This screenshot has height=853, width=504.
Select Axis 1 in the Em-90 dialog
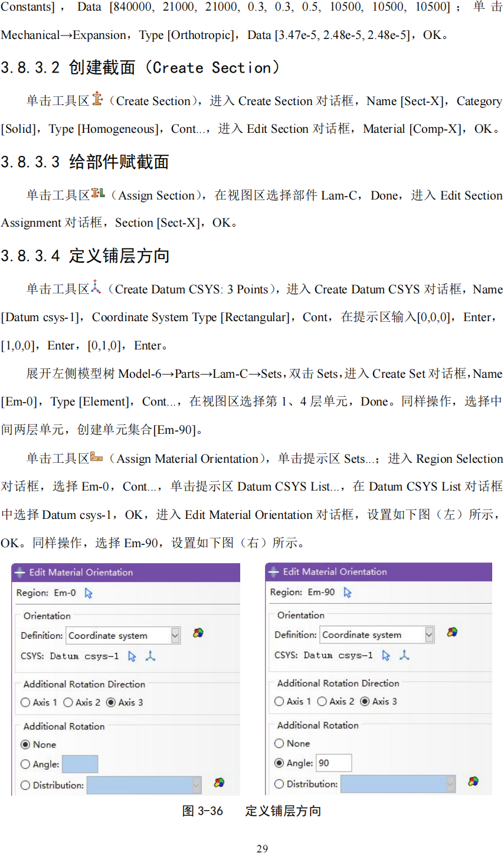[293, 701]
